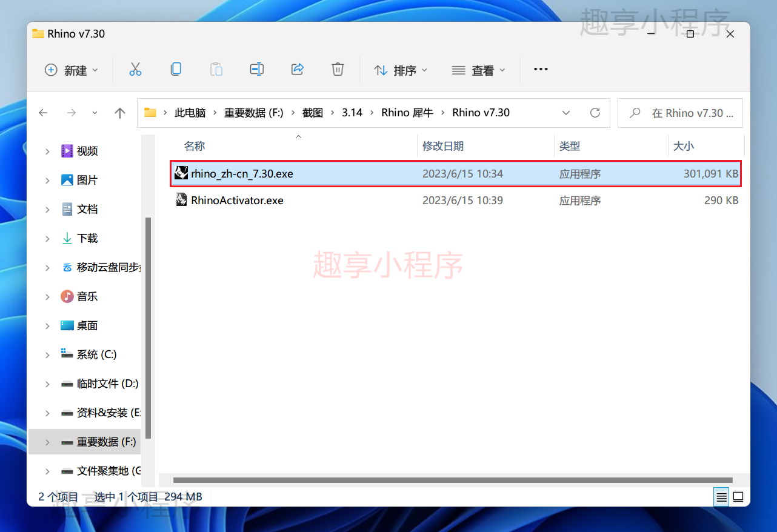This screenshot has height=532, width=777.
Task: Expand the 图片 tree node
Action: click(x=47, y=180)
